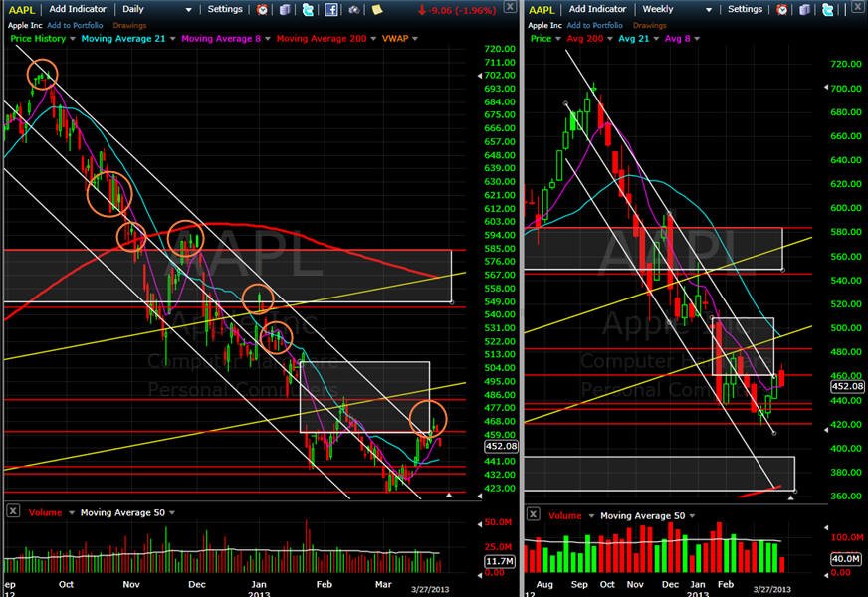Close the Weekly volume panel with X box

533,514
